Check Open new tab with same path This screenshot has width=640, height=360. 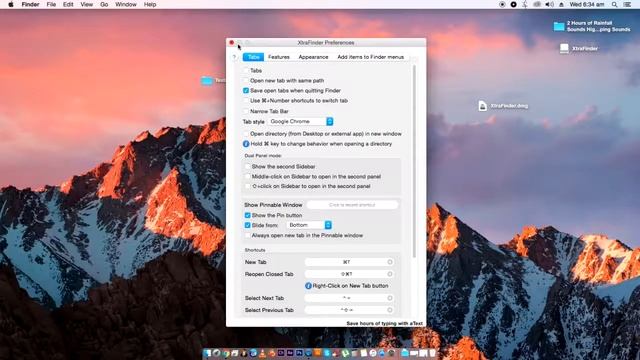click(246, 80)
